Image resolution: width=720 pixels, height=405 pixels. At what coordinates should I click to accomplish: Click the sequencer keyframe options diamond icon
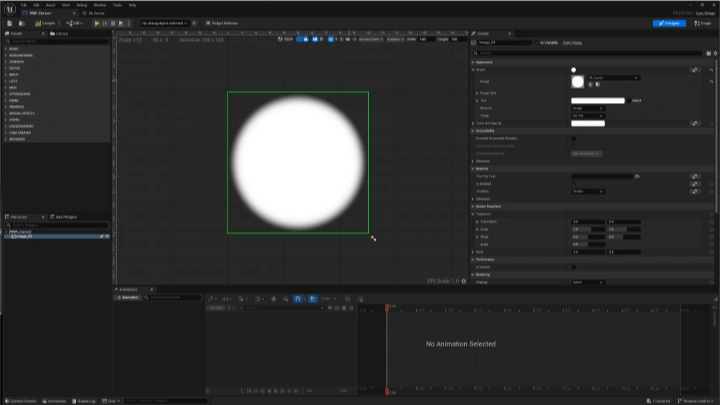258,299
